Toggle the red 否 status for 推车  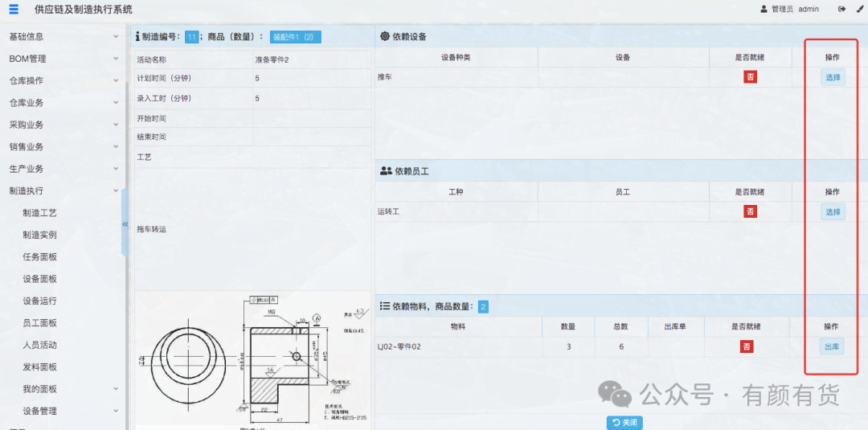tap(750, 77)
